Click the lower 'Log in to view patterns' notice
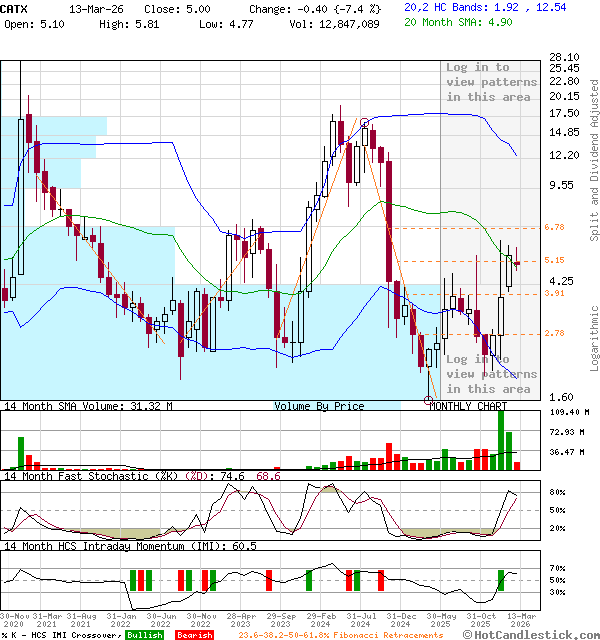The width and height of the screenshot is (600, 640). 491,374
